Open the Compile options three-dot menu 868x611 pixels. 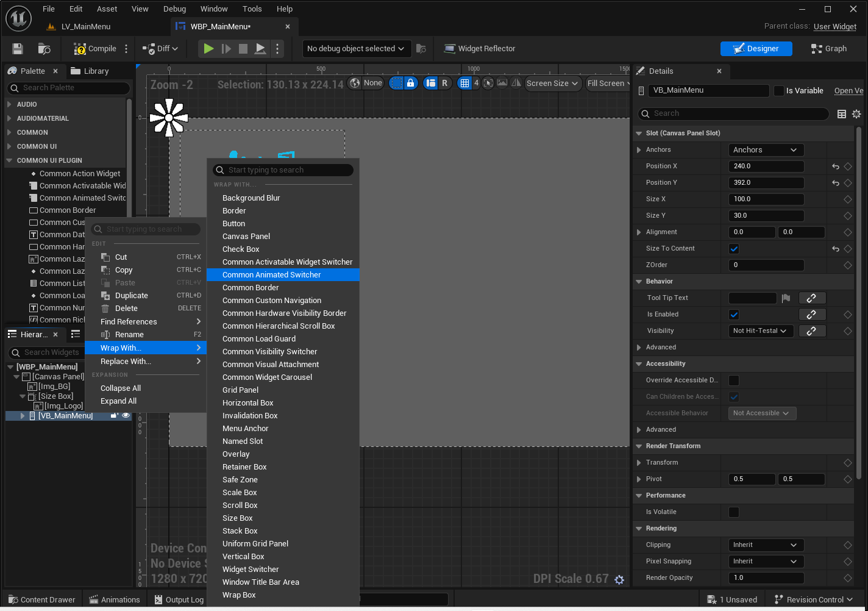point(126,49)
